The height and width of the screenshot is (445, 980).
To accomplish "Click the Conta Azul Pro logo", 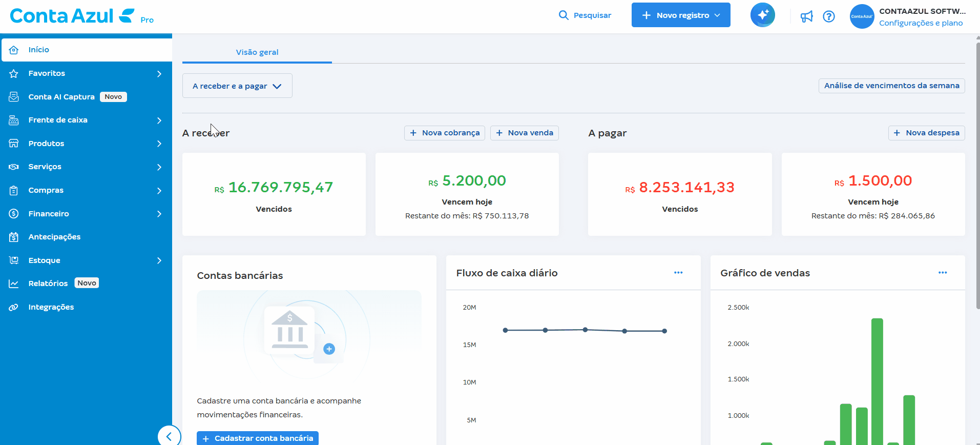I will 81,16.
